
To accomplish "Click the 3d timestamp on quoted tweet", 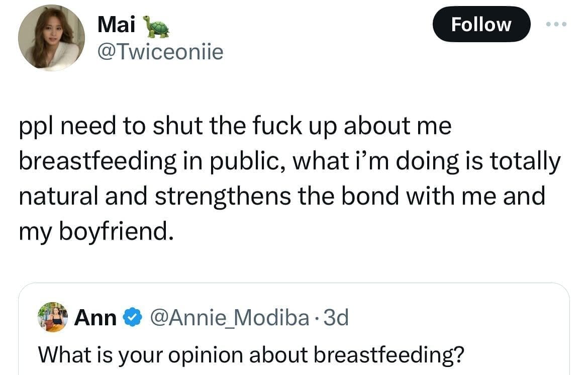I will coord(336,318).
